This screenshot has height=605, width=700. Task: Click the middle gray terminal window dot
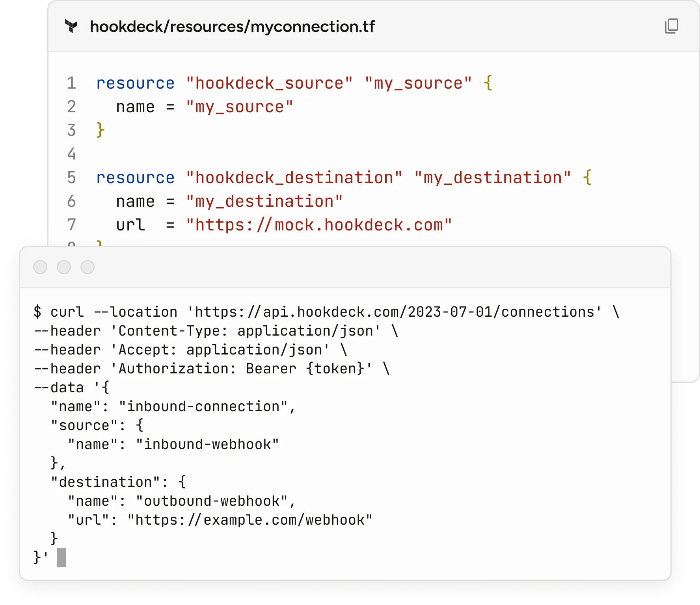coord(64,267)
